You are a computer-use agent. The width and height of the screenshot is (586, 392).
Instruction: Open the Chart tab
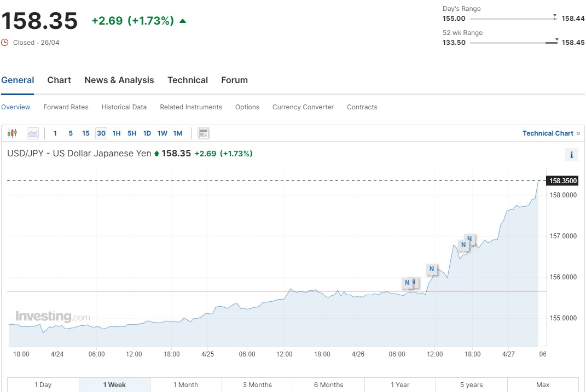pos(59,80)
